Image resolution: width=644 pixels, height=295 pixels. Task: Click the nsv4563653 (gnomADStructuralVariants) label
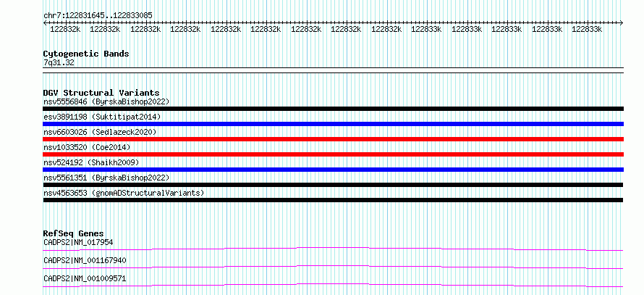pos(124,193)
